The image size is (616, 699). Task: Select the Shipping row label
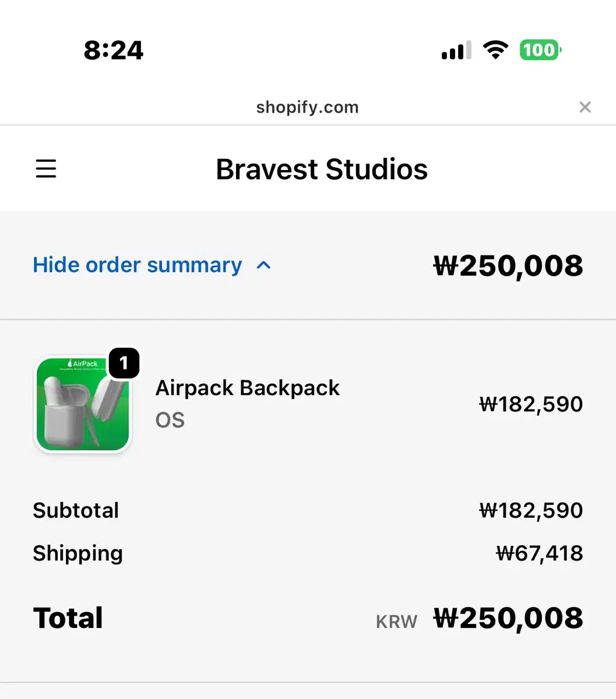point(78,553)
